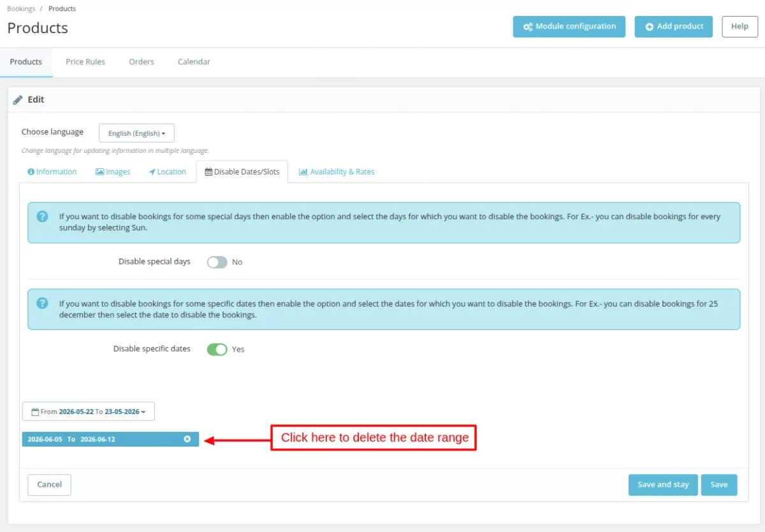Click the arrow icon on Location tab

click(152, 172)
